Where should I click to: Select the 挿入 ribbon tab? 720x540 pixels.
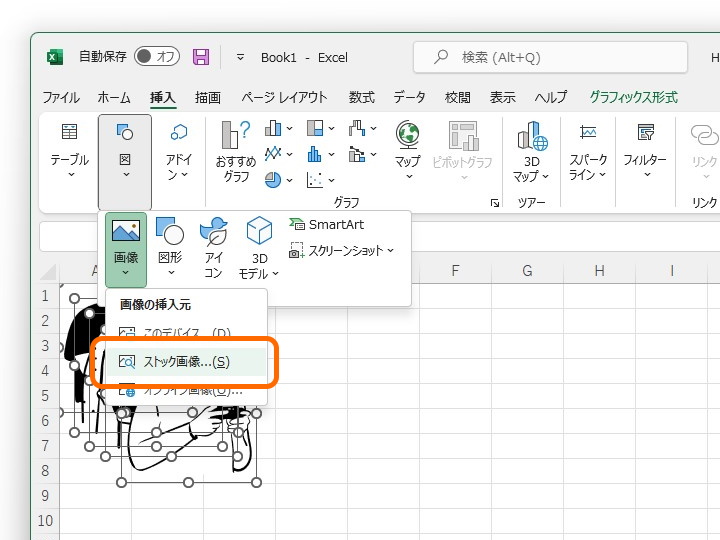(x=163, y=97)
